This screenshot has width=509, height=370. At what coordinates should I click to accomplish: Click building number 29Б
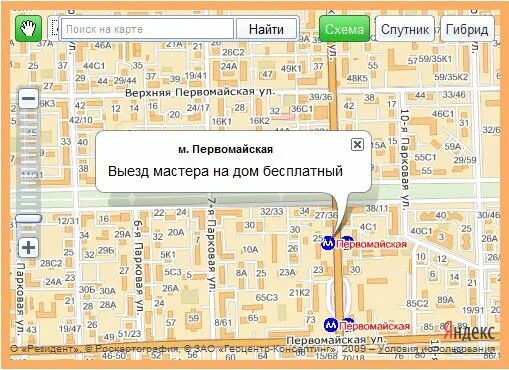tap(106, 250)
